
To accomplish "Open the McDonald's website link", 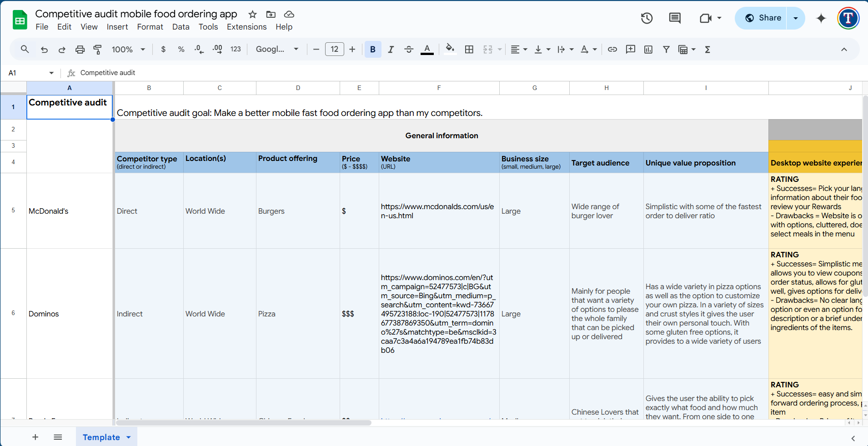I will [437, 211].
